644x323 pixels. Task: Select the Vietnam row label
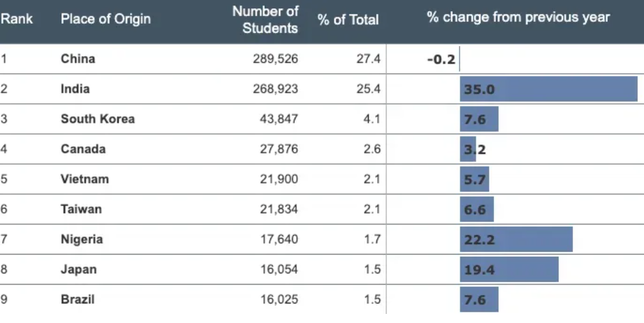point(85,179)
